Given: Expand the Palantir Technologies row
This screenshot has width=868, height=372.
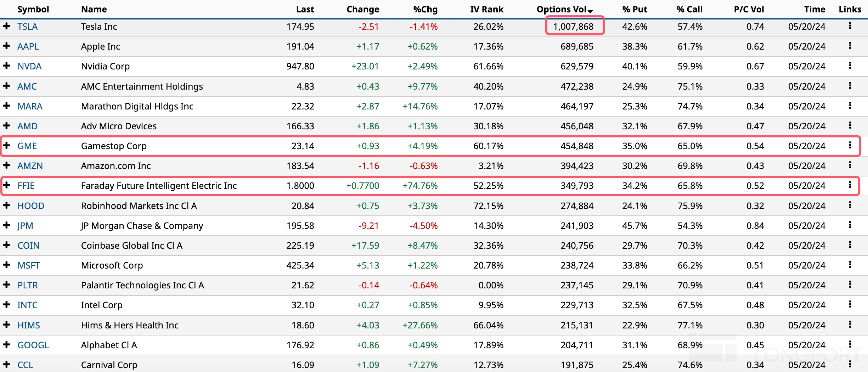Looking at the screenshot, I should pyautogui.click(x=6, y=285).
